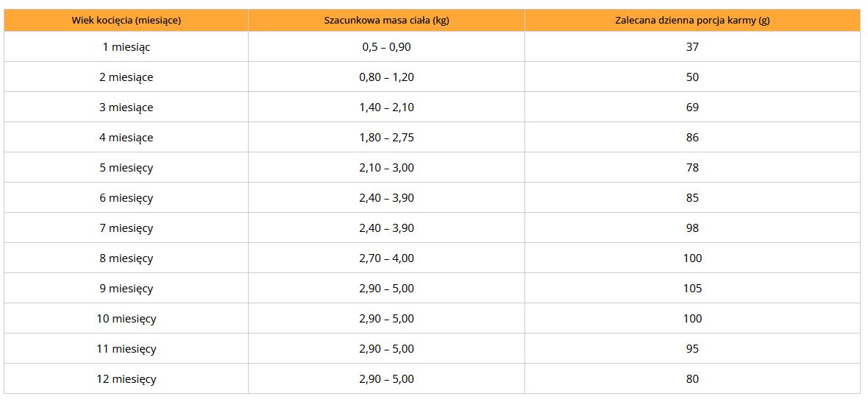Click the "0,5 – 0,90" weight cell
The image size is (868, 402).
tap(386, 47)
